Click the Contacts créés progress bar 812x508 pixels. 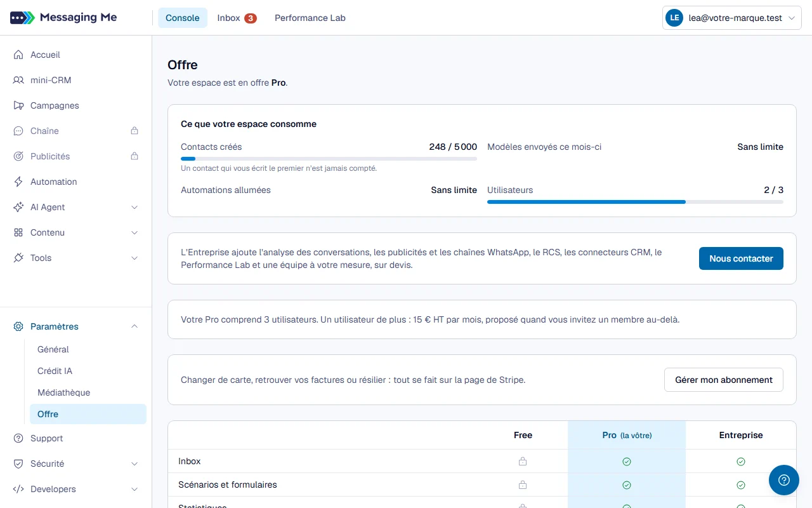pos(329,159)
